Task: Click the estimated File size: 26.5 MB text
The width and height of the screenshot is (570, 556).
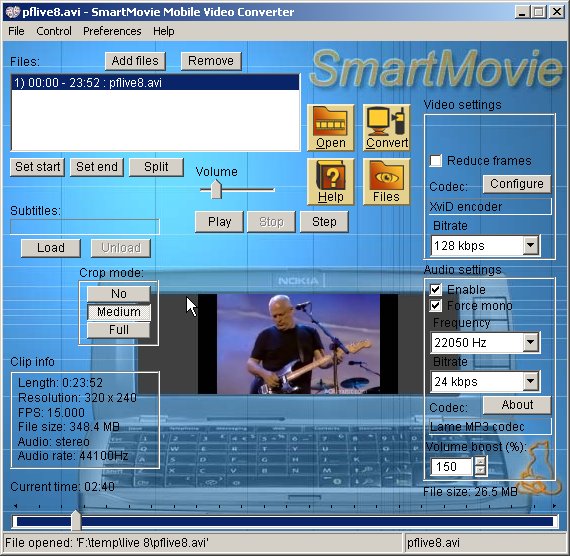Action: (x=470, y=492)
